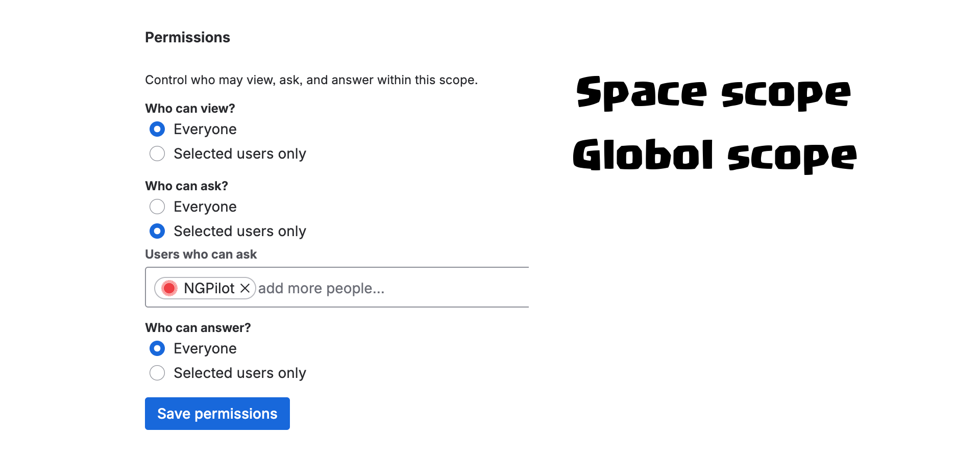980x459 pixels.
Task: Focus the "add more people..." input field
Action: coord(388,288)
